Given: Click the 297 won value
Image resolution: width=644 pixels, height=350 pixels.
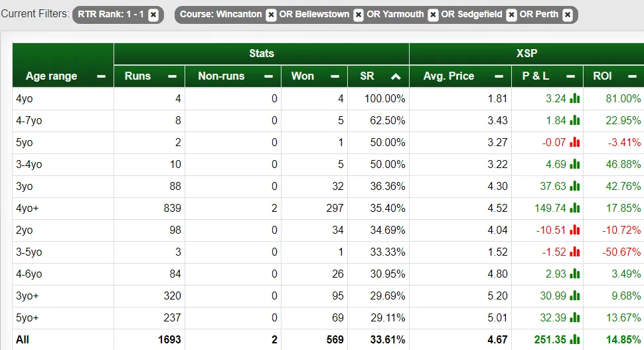Looking at the screenshot, I should [335, 208].
